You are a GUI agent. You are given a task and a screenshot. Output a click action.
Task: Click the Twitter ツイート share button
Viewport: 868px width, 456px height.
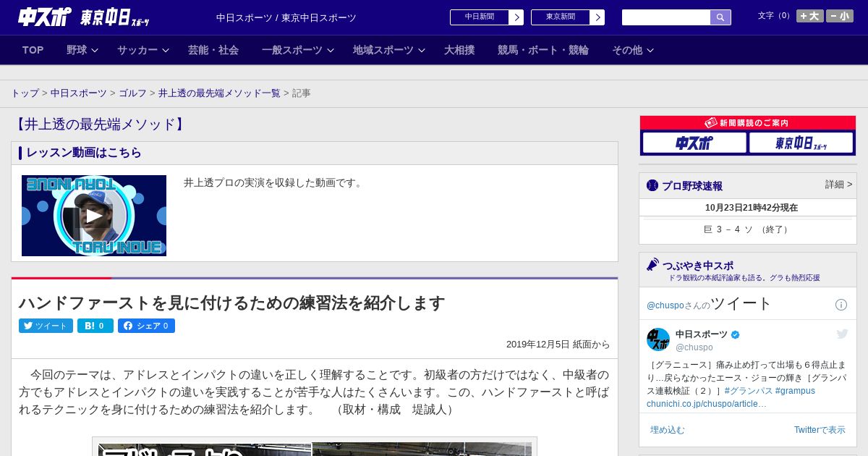pyautogui.click(x=46, y=326)
